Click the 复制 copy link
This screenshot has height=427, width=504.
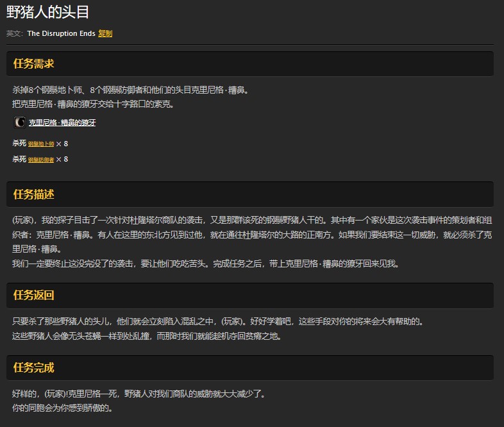point(105,33)
